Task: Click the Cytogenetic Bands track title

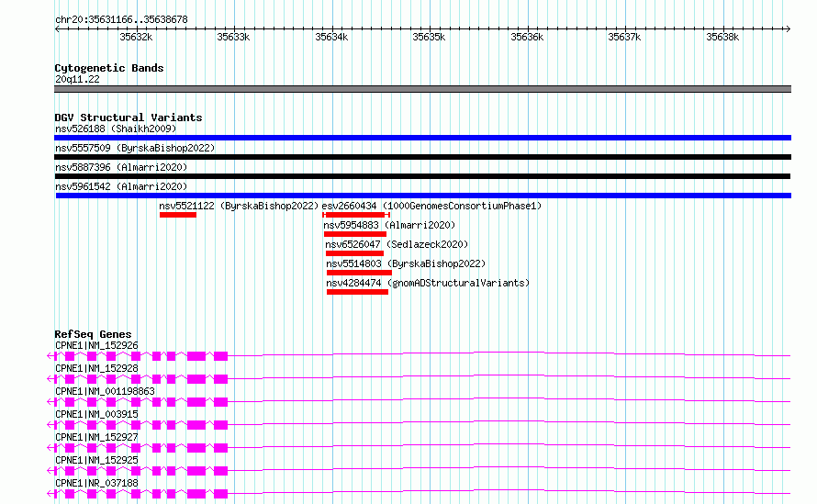Action: (109, 68)
